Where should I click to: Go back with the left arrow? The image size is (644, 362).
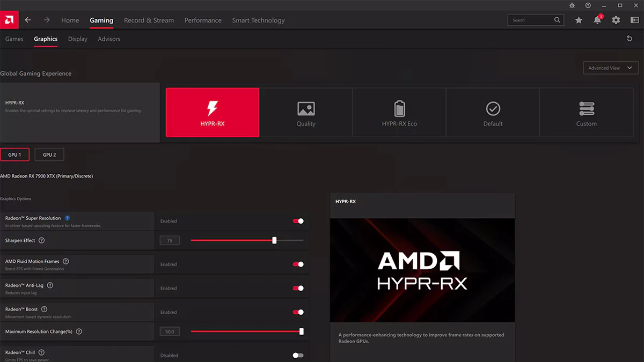(x=28, y=20)
